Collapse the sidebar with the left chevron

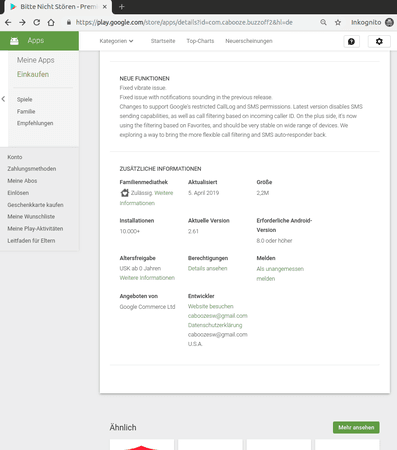(x=3, y=99)
